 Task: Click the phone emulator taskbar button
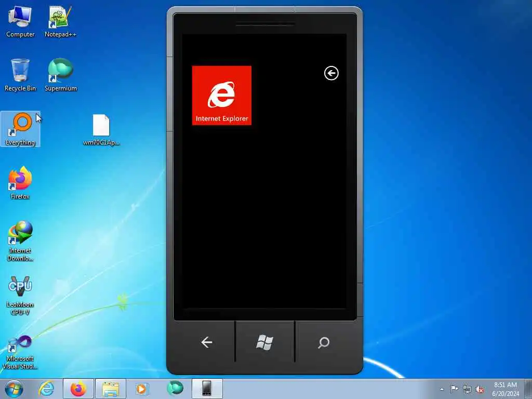tap(207, 389)
